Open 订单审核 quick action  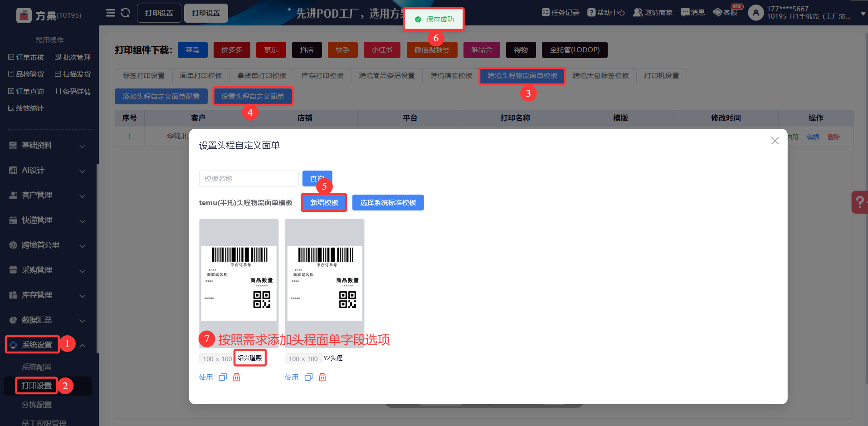click(26, 57)
